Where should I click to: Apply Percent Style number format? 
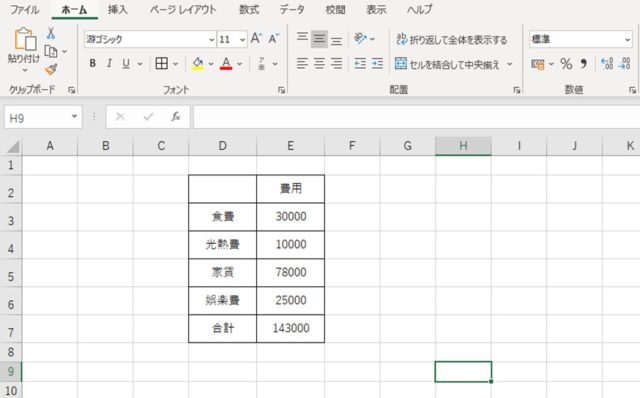pos(566,64)
